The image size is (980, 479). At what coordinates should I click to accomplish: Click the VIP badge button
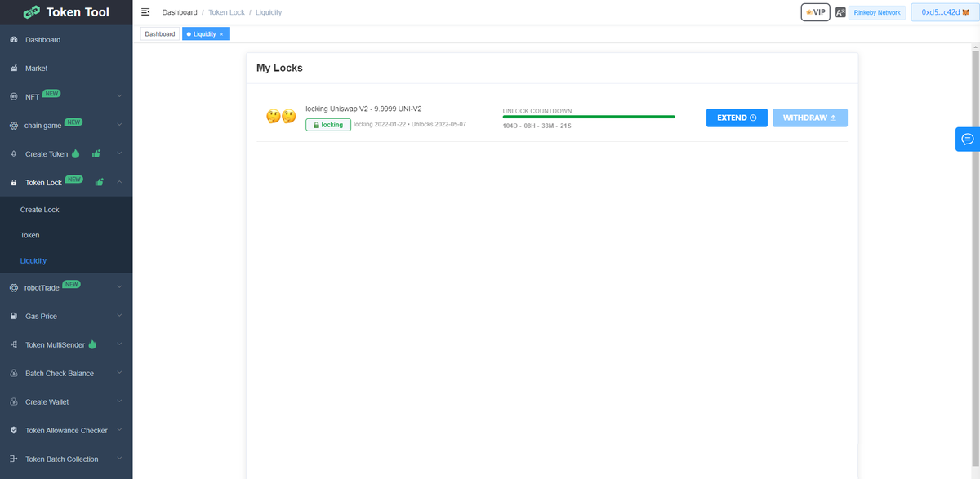click(816, 12)
